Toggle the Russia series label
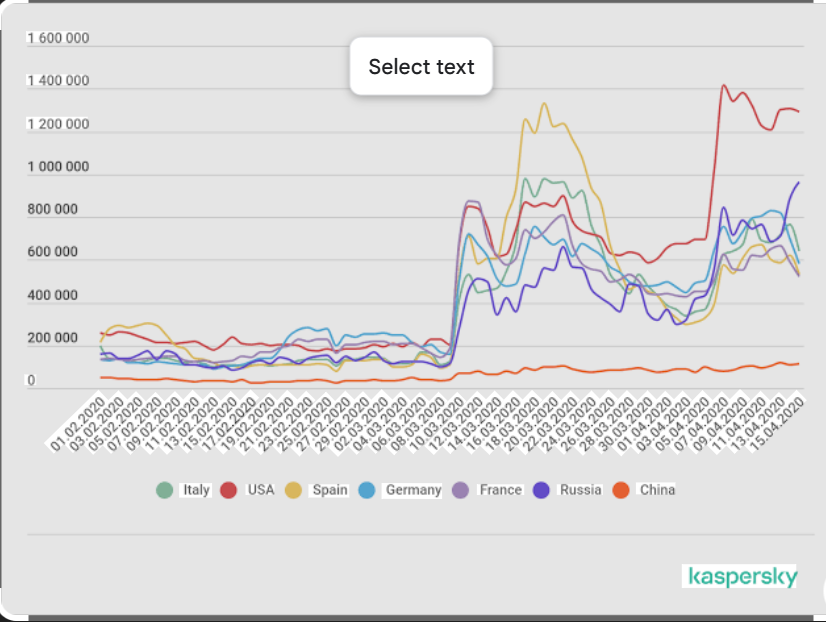 pos(581,490)
